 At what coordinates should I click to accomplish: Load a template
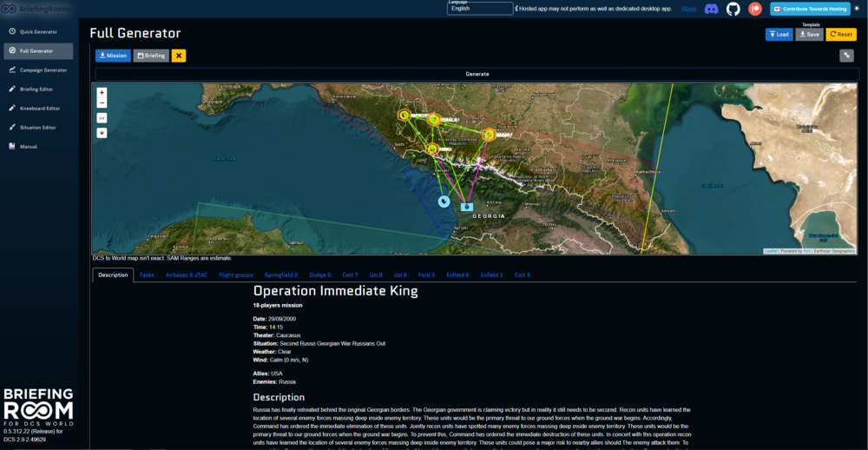pyautogui.click(x=779, y=35)
